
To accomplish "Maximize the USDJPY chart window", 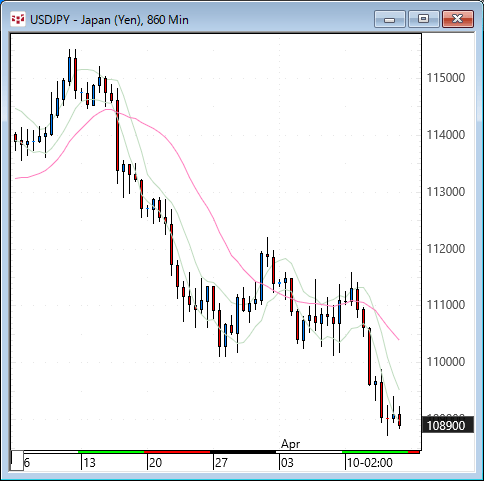I will 424,19.
